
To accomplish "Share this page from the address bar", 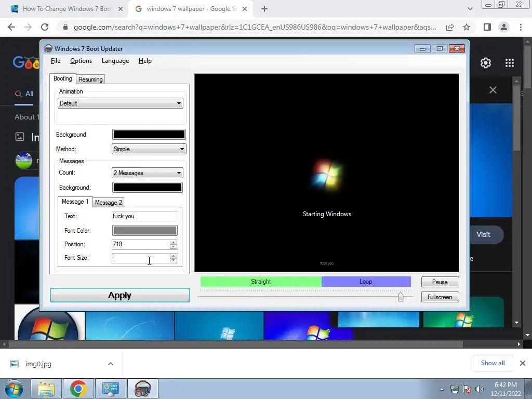I will 450,27.
